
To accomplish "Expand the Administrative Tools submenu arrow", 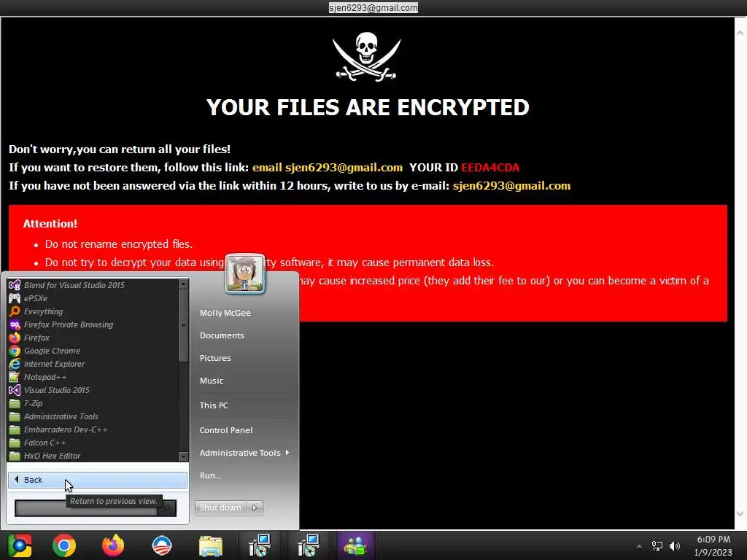I will pos(287,452).
